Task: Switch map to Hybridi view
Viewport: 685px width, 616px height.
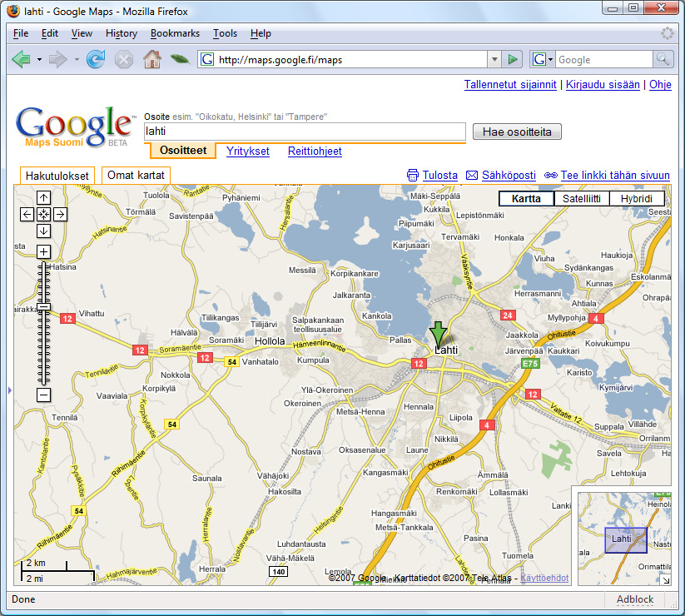Action: point(637,199)
